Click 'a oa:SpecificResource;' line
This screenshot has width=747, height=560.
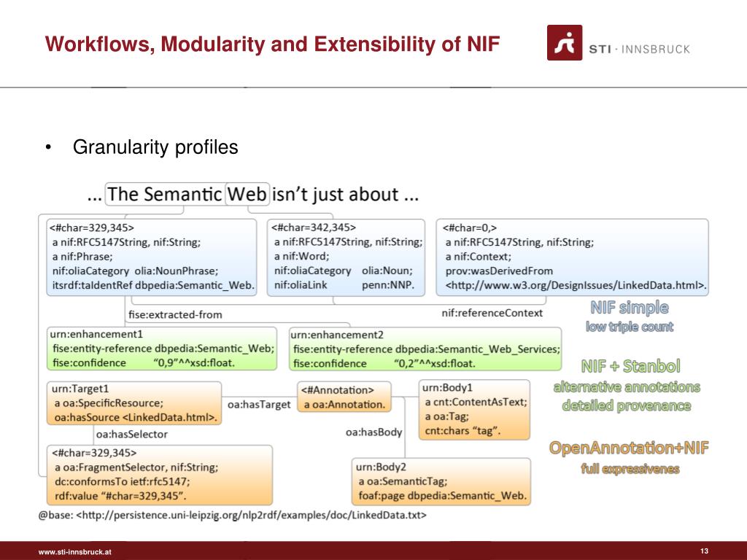109,402
